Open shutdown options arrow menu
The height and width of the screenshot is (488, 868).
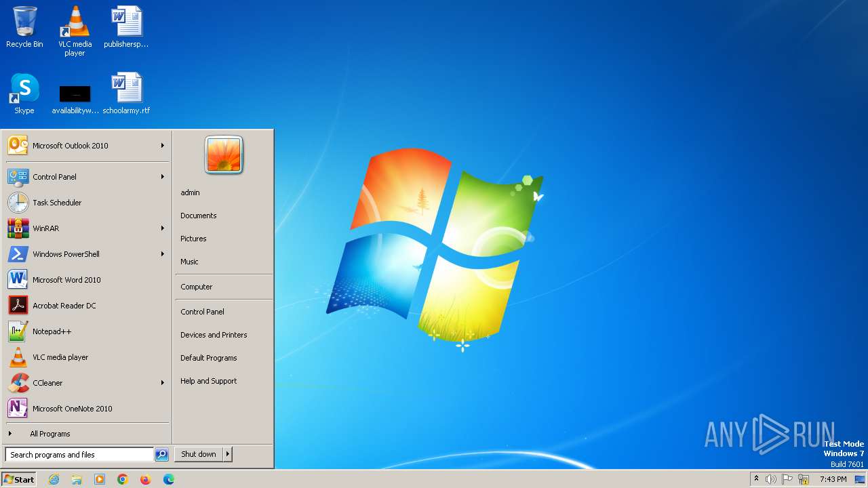tap(228, 454)
